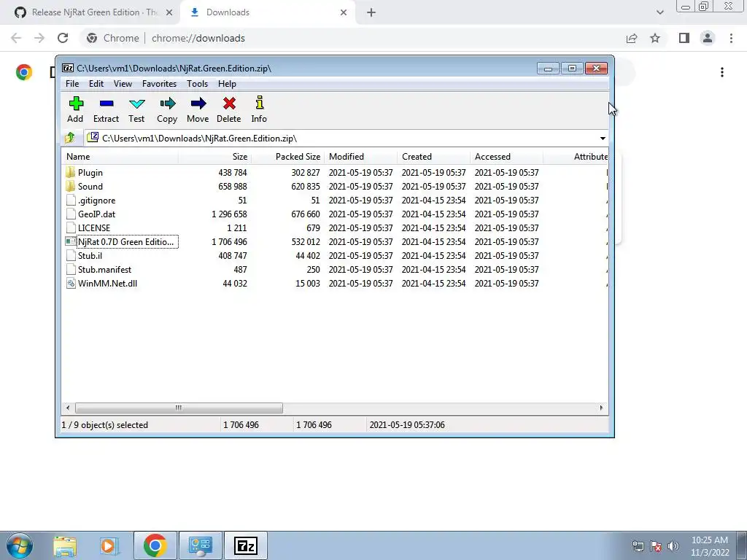Click the volume speaker tray icon
Viewport: 747px width, 560px height.
673,546
